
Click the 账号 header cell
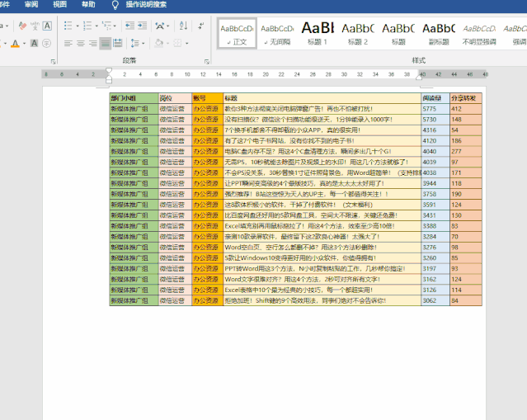207,98
